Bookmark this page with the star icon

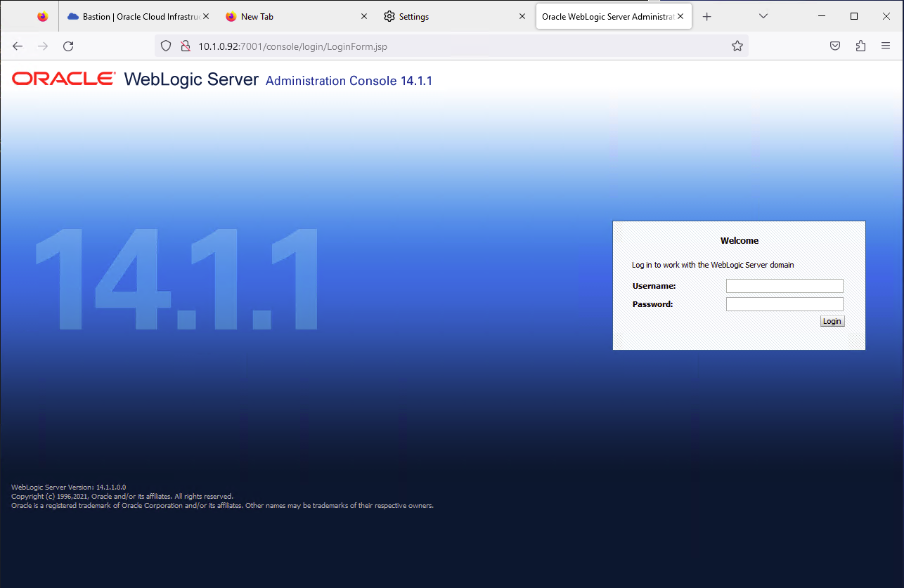[737, 46]
